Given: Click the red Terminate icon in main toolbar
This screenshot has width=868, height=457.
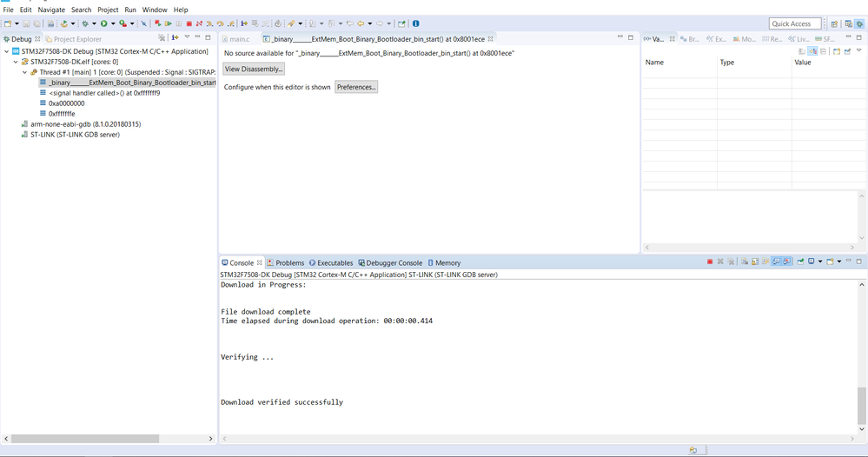Looking at the screenshot, I should [x=189, y=23].
